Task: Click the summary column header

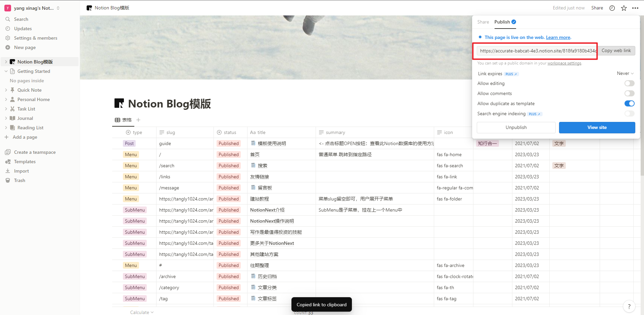Action: click(332, 132)
